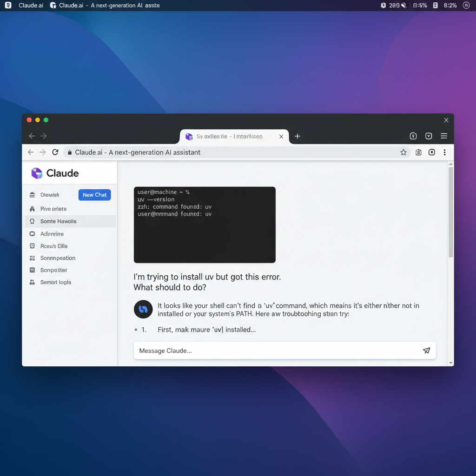Click title bar back arrow
This screenshot has width=476, height=476.
click(32, 136)
